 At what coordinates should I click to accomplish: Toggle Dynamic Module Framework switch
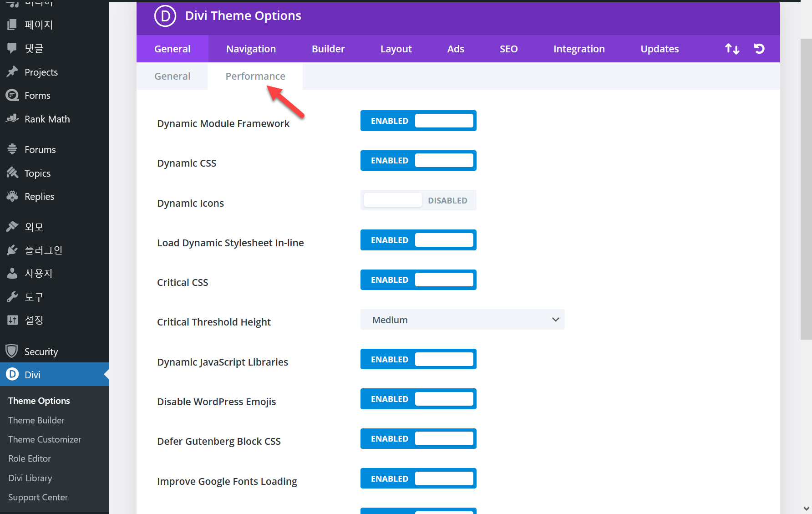tap(418, 121)
